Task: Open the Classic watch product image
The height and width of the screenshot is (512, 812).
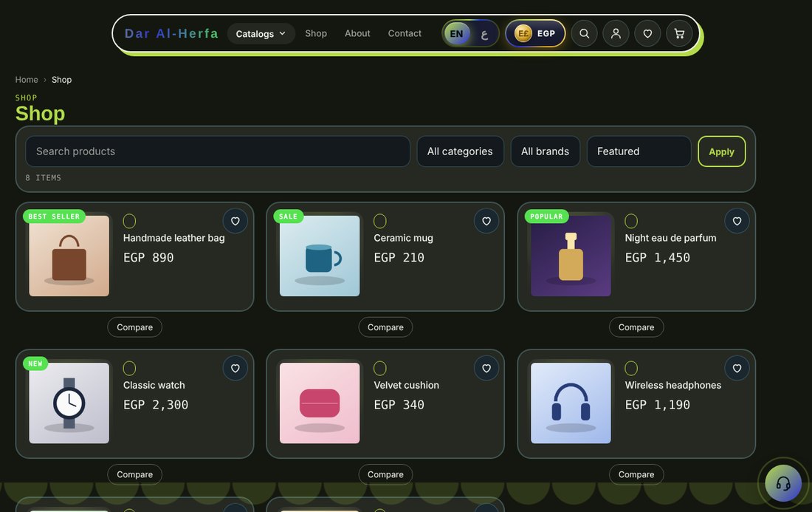Action: click(69, 403)
